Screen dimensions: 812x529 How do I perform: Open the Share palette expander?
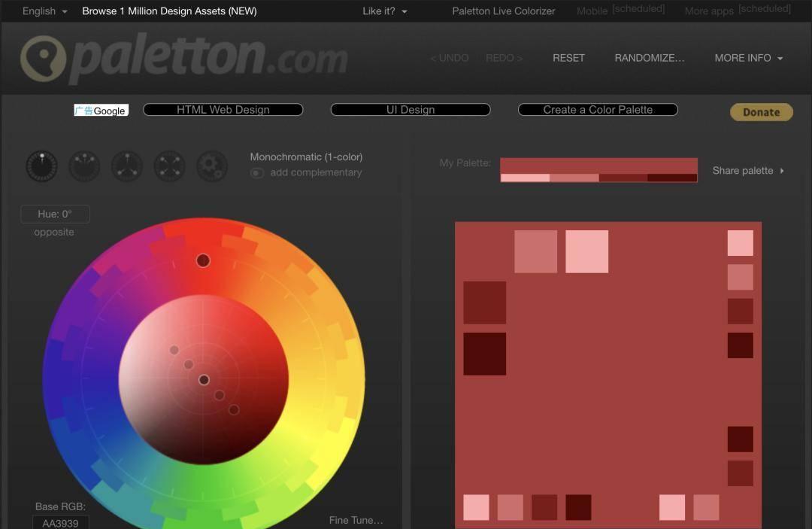[x=748, y=171]
